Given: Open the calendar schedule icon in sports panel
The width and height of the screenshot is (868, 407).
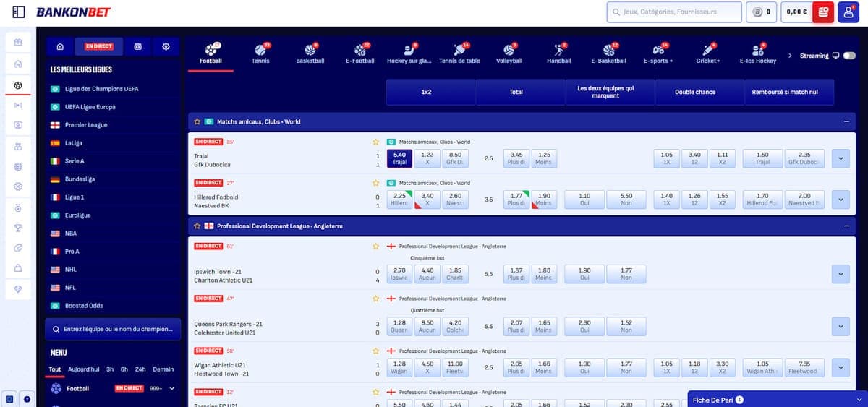Looking at the screenshot, I should tap(137, 46).
